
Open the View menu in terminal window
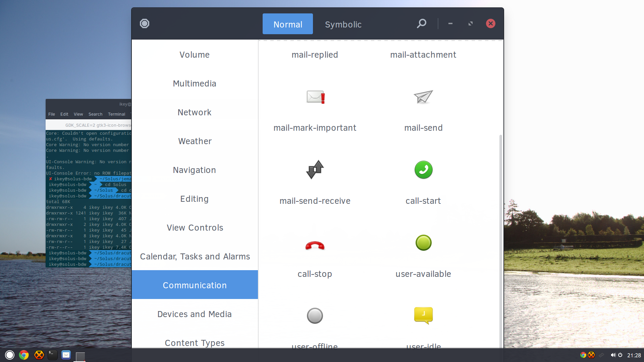[x=78, y=114]
